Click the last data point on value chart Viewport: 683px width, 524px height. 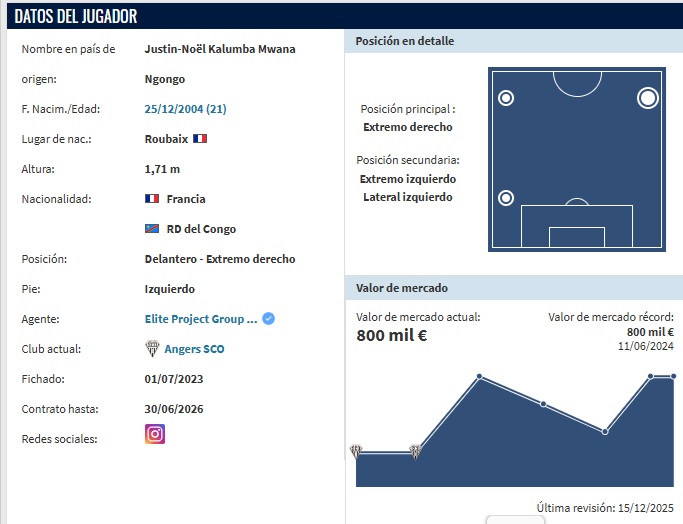coord(673,377)
